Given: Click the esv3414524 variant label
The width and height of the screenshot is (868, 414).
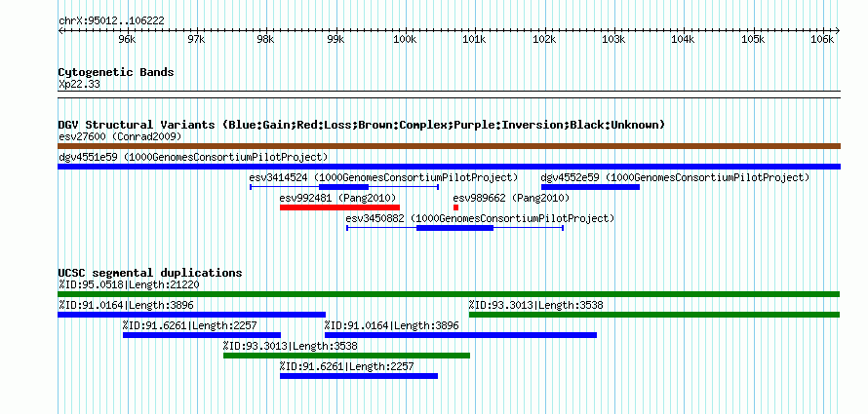Looking at the screenshot, I should tap(383, 177).
